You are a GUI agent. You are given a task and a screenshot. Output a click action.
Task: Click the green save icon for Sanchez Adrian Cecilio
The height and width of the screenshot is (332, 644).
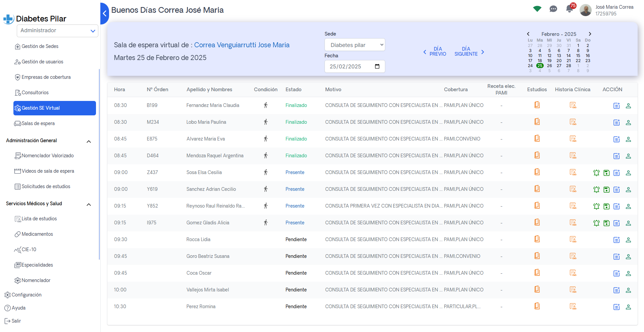pos(606,189)
